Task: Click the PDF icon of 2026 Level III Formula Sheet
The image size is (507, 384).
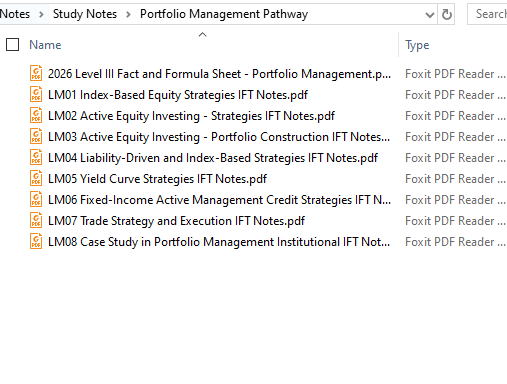Action: (36, 74)
